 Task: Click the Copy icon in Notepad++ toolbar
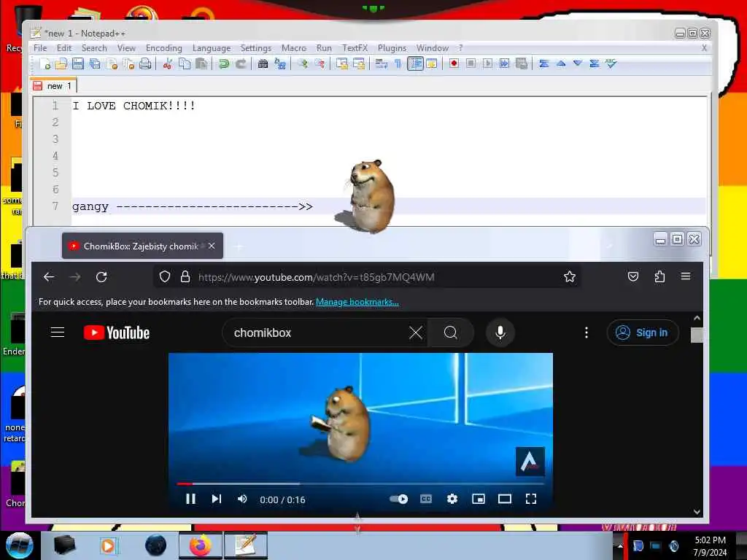185,64
